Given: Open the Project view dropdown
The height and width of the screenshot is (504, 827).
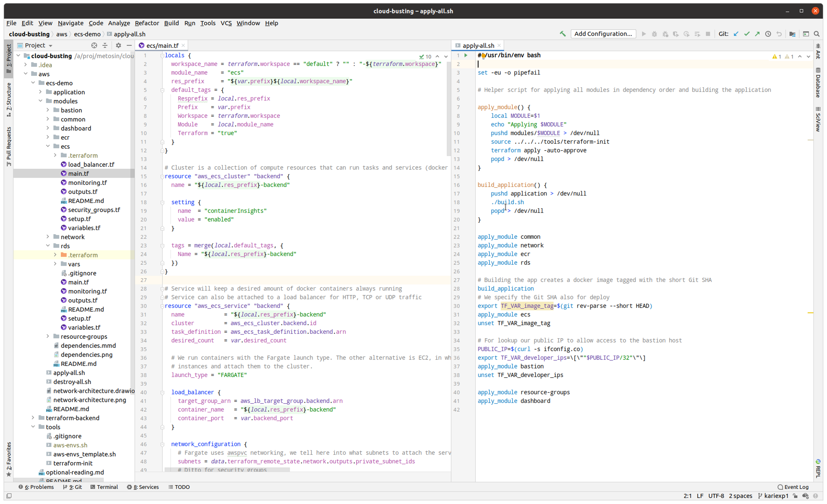Looking at the screenshot, I should pos(50,46).
